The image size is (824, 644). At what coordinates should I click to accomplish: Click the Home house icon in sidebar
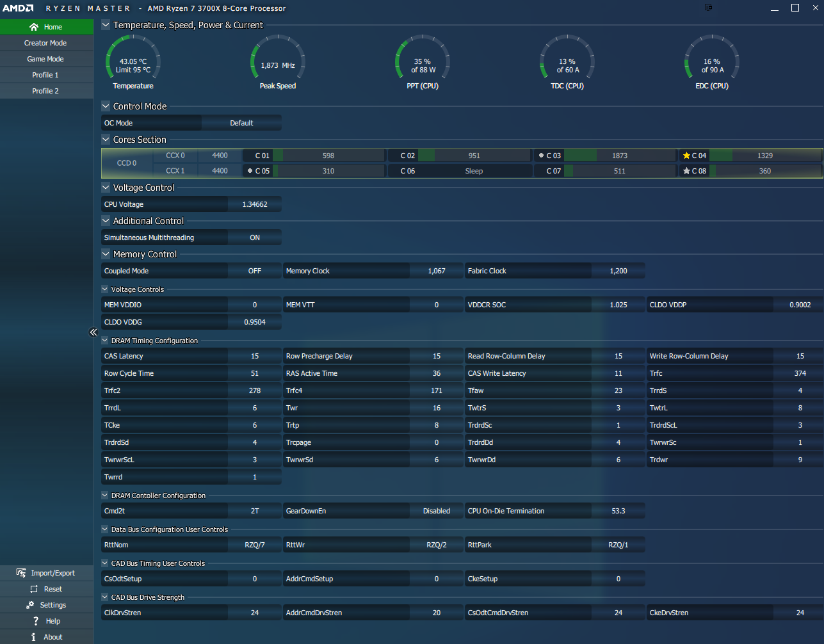coord(34,27)
